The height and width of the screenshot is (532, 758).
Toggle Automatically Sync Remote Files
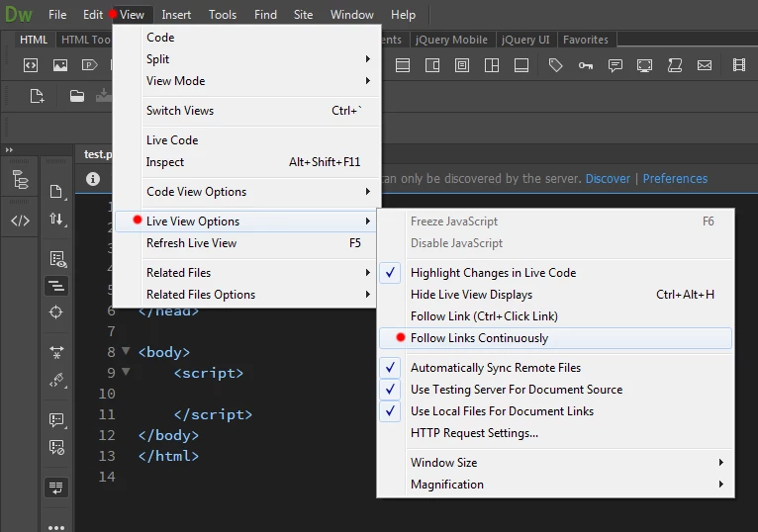[555, 368]
